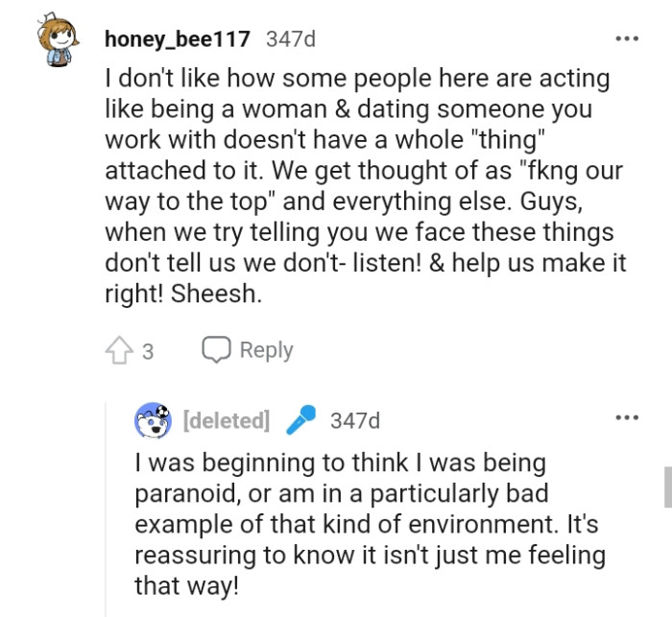Image resolution: width=672 pixels, height=617 pixels.
Task: Collapse the reply thread via vertical line
Action: tap(108, 509)
